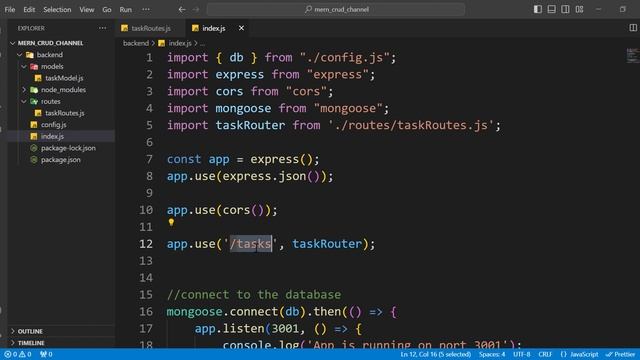Open the customize layout icon

(579, 9)
